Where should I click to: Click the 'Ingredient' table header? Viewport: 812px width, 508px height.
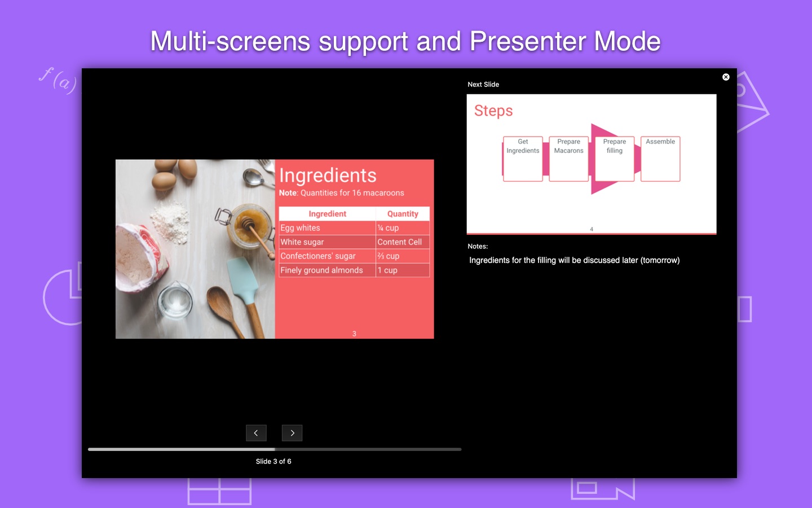(x=327, y=214)
